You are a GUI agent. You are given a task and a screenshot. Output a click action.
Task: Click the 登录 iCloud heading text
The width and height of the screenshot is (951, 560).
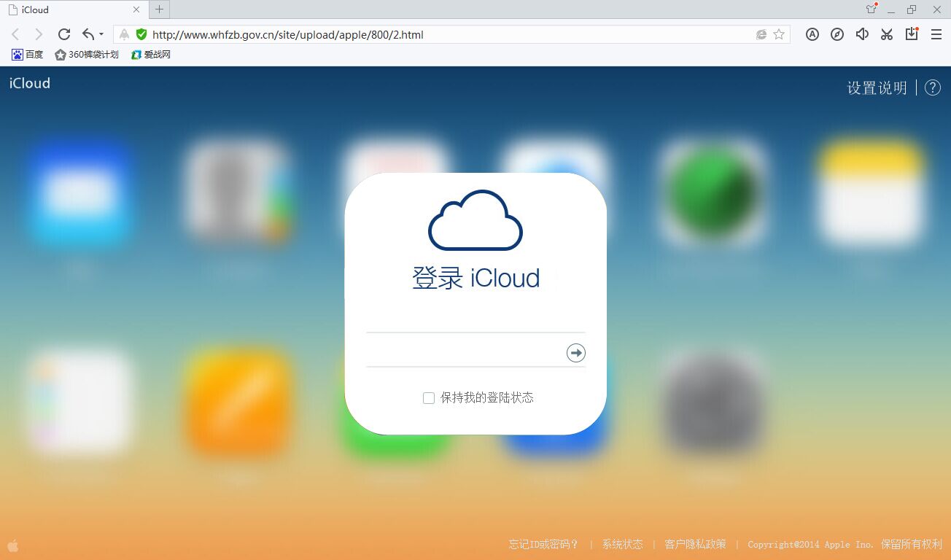[475, 278]
